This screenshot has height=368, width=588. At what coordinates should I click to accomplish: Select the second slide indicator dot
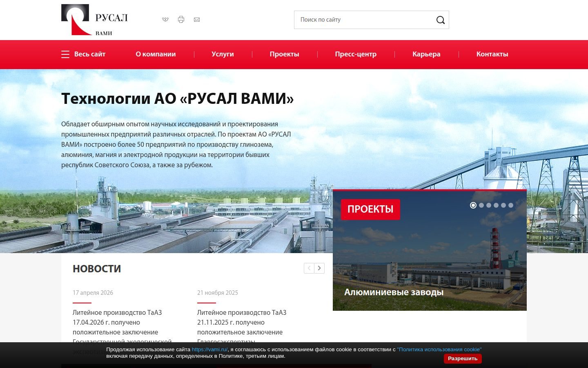[x=481, y=205]
